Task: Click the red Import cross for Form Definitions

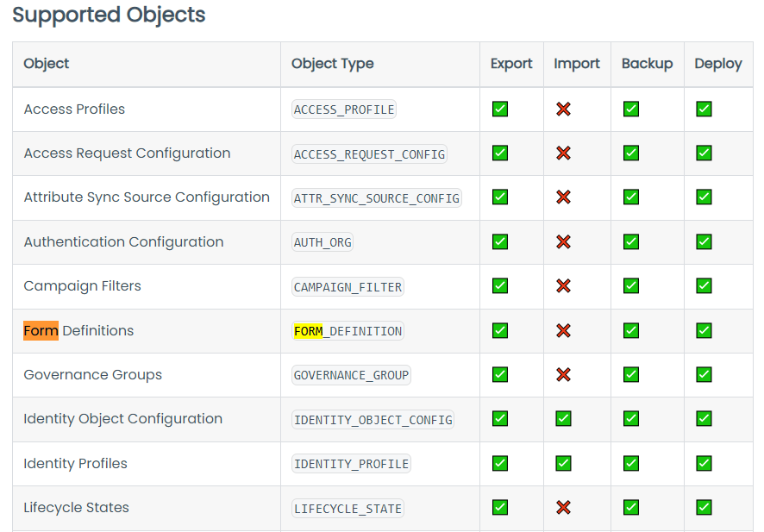Action: point(565,330)
